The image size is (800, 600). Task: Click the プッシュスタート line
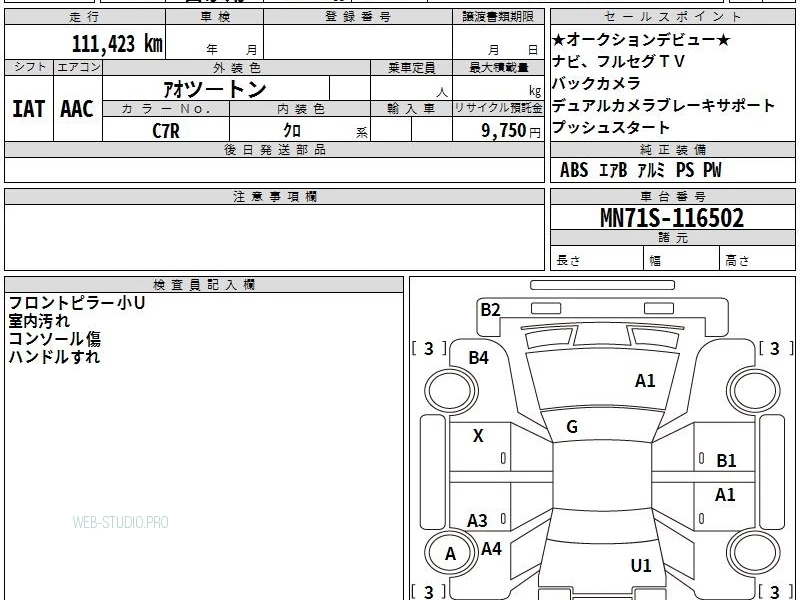(611, 127)
